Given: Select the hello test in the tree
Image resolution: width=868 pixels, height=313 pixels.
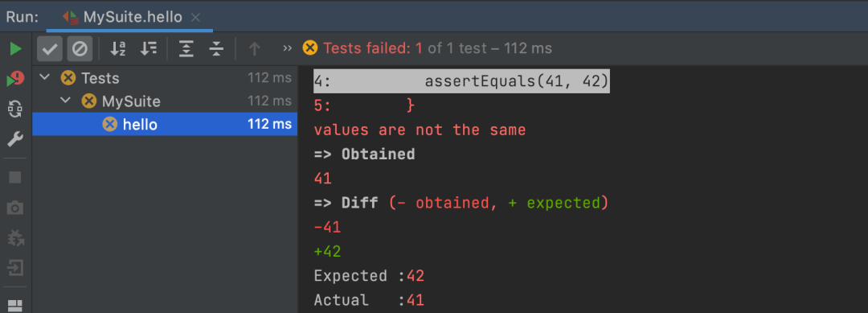Looking at the screenshot, I should 165,124.
